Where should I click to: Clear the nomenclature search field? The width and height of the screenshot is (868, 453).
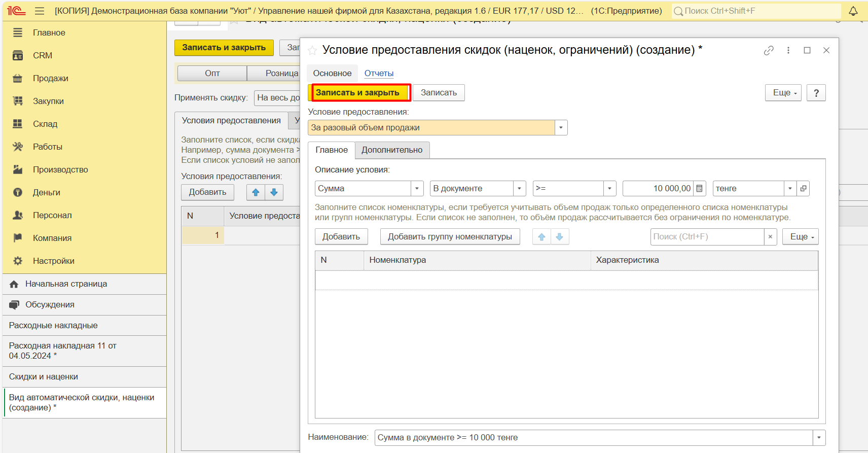770,237
